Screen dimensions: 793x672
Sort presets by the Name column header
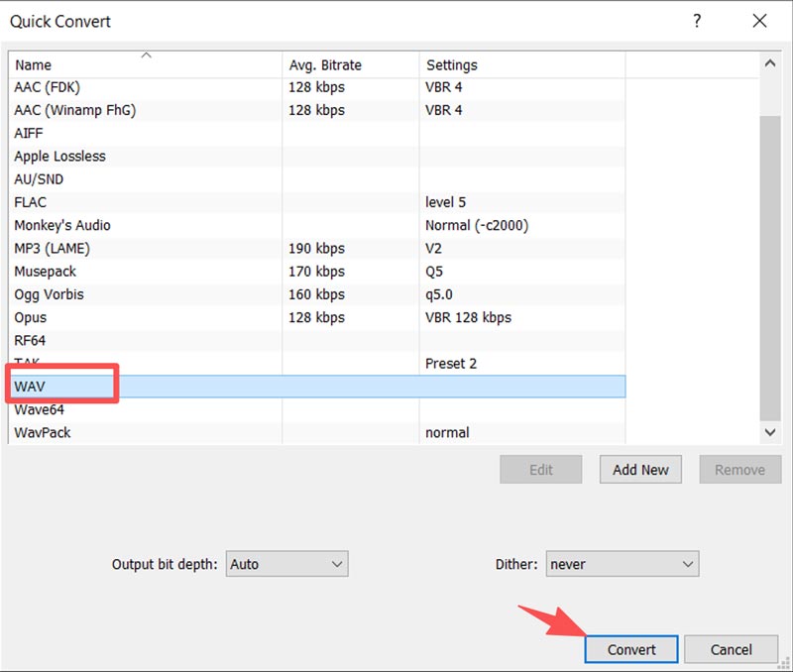click(145, 64)
